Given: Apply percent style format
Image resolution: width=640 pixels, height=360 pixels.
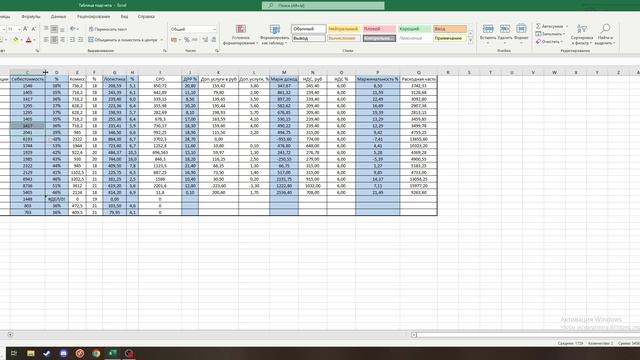Looking at the screenshot, I should pos(187,40).
